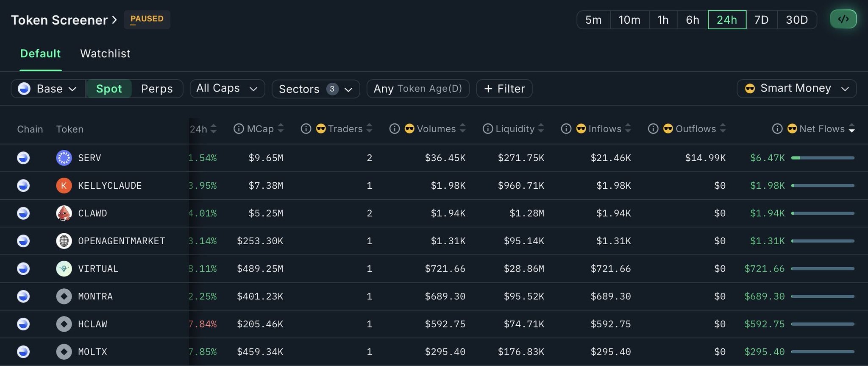Click the add Filter button
The height and width of the screenshot is (366, 868).
504,89
